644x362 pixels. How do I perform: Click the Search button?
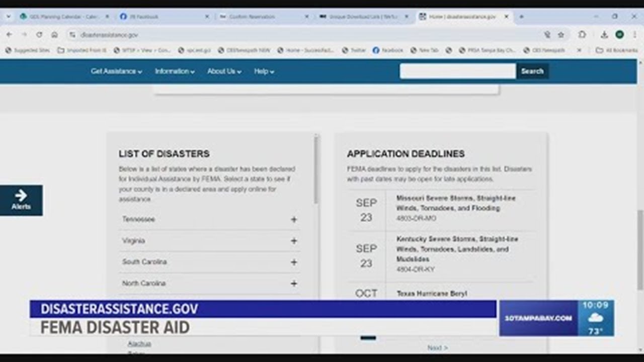(532, 71)
